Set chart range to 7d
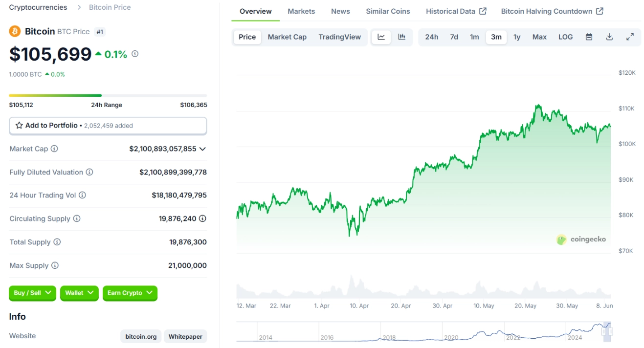 [x=454, y=37]
